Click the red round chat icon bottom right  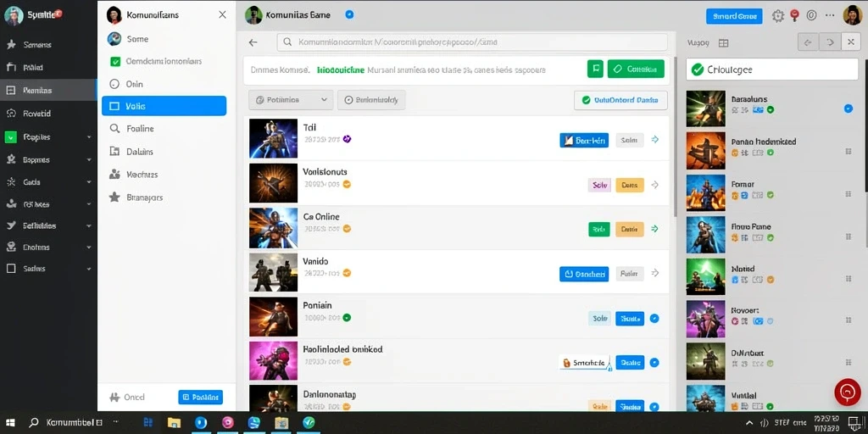pos(848,392)
